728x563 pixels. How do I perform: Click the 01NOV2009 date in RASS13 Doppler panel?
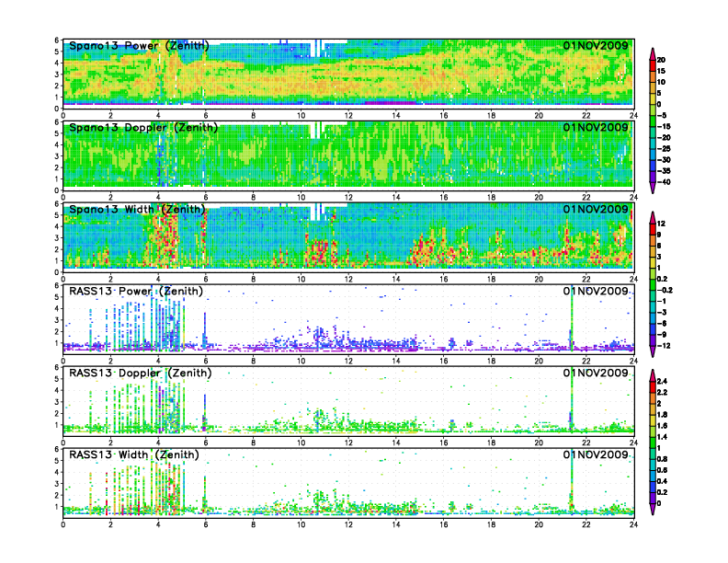[x=596, y=373]
